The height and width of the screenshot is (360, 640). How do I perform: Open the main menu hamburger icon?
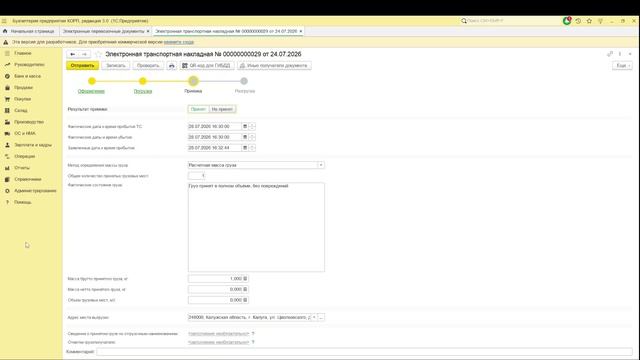click(4, 21)
